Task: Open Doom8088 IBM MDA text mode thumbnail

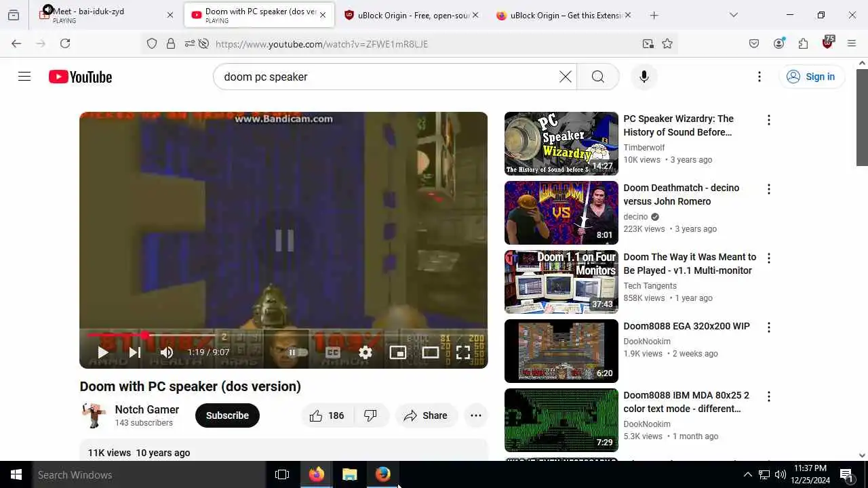Action: coord(561,420)
